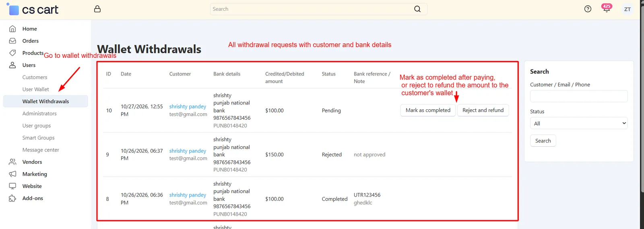This screenshot has width=644, height=229.
Task: Select Wallet Withdrawals submenu item
Action: (45, 101)
